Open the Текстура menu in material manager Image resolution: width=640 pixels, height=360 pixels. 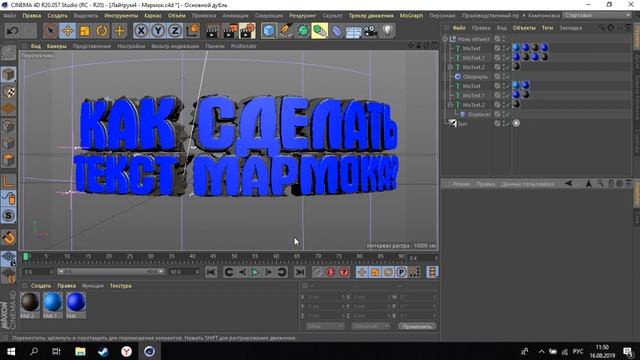click(x=120, y=286)
